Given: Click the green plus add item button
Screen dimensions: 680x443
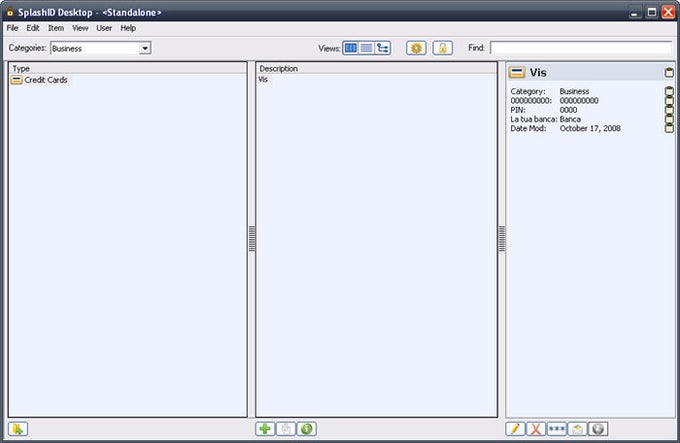Looking at the screenshot, I should (x=265, y=429).
